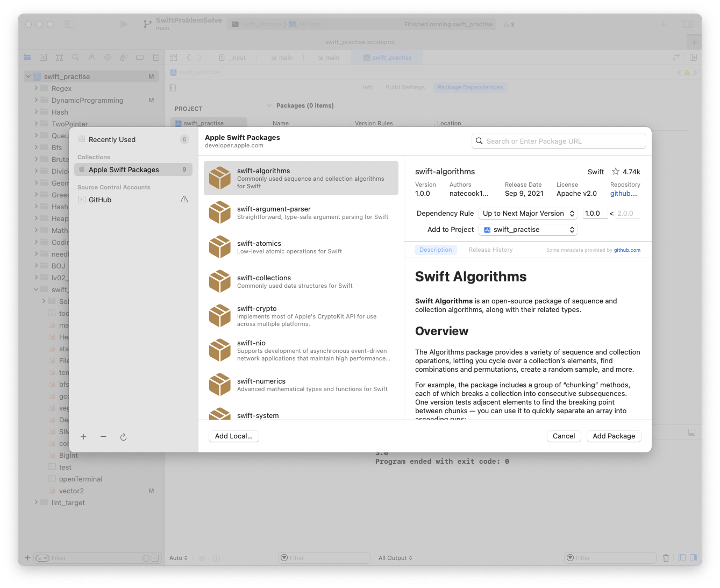
Task: Open the issue navigator warning icon
Action: click(91, 57)
